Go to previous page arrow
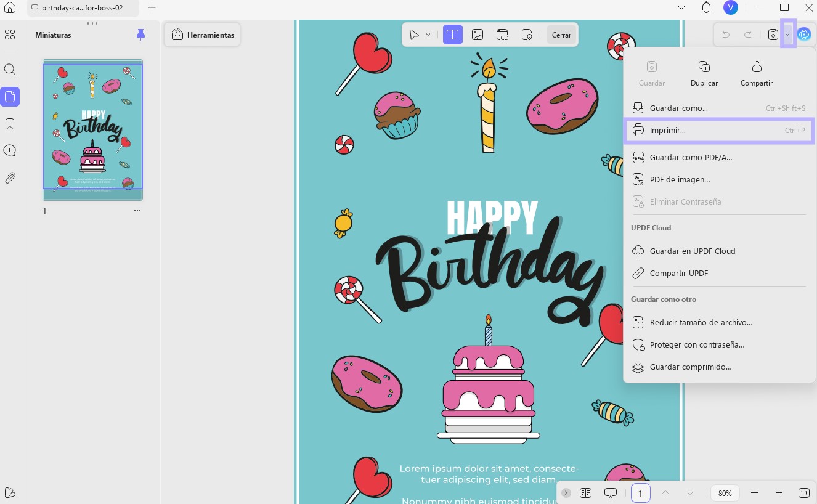Viewport: 817px width, 504px height. 665,493
